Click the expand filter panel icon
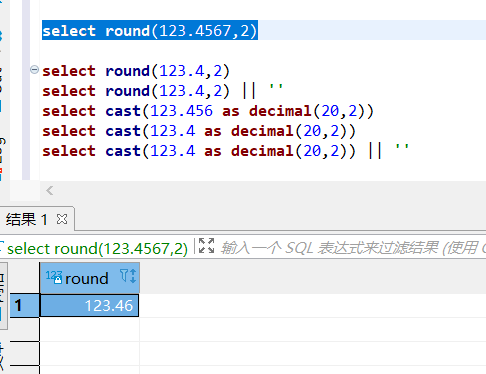The width and height of the screenshot is (486, 374). [206, 246]
